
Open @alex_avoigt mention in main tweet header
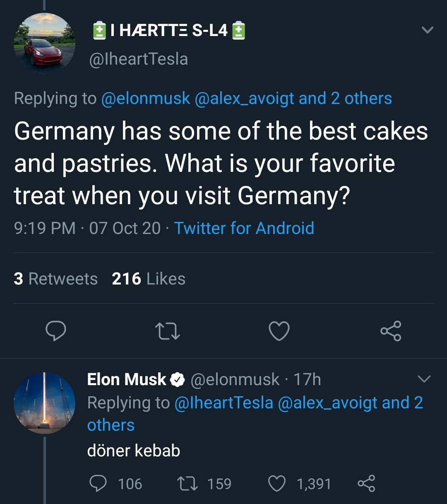pyautogui.click(x=244, y=99)
